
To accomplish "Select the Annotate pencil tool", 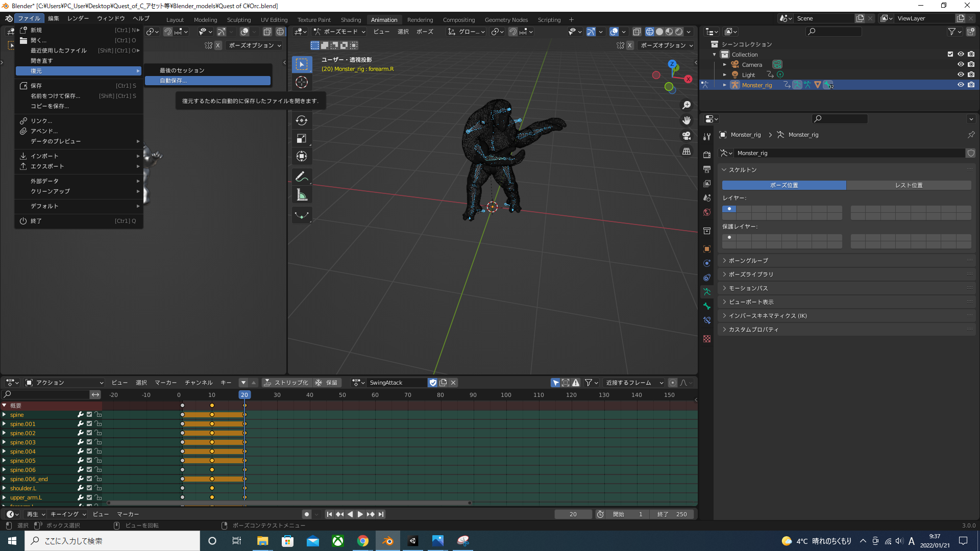I will [x=302, y=177].
